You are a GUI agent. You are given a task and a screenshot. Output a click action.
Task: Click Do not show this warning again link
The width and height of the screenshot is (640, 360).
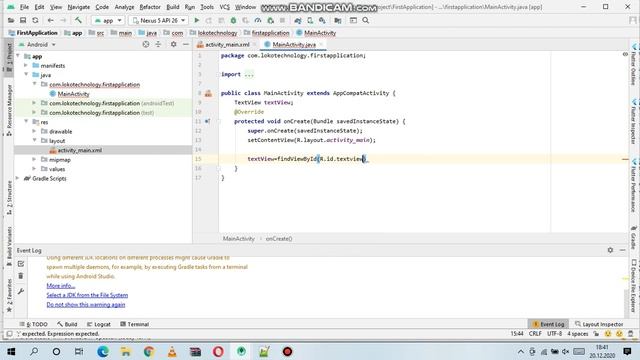pyautogui.click(x=86, y=304)
